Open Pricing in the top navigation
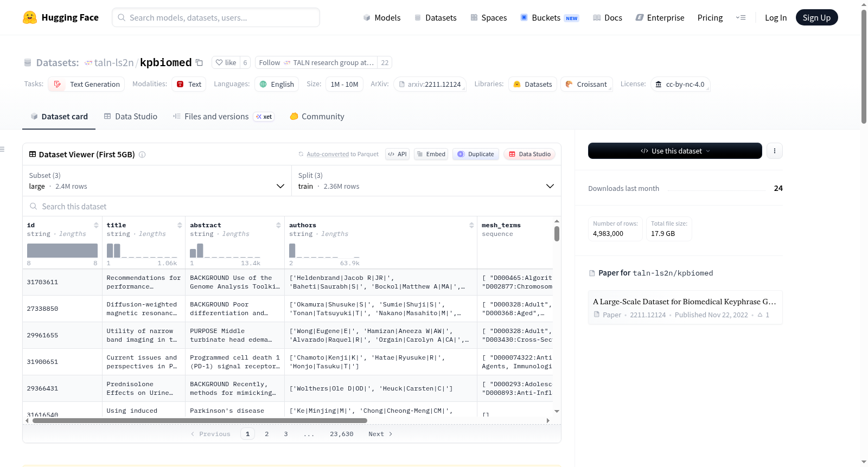 pyautogui.click(x=710, y=17)
